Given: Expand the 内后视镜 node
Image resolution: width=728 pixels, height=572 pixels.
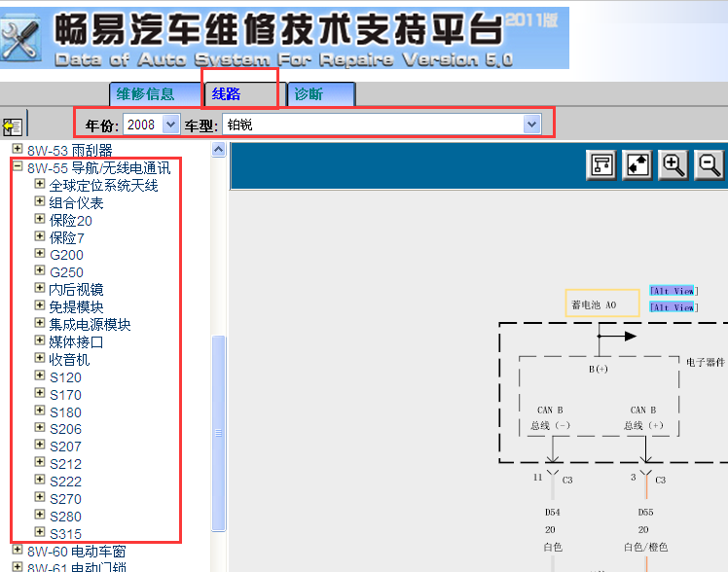Looking at the screenshot, I should 40,288.
